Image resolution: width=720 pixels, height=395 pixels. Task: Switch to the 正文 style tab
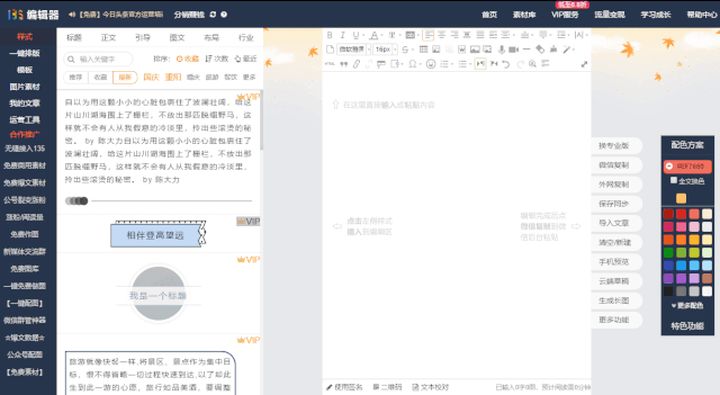108,38
